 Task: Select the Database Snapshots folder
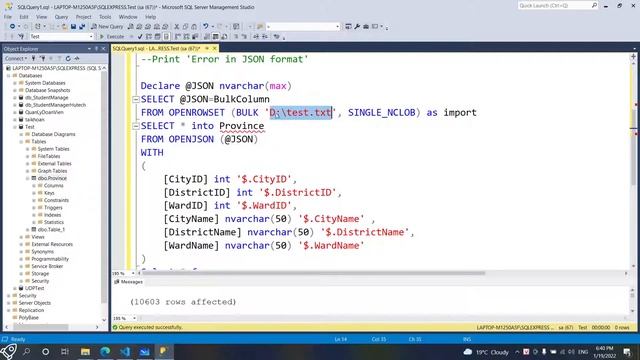click(x=47, y=90)
